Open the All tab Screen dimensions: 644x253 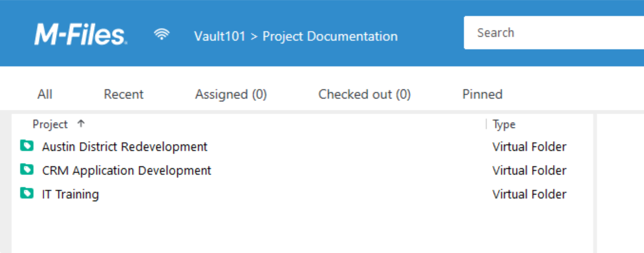tap(45, 94)
